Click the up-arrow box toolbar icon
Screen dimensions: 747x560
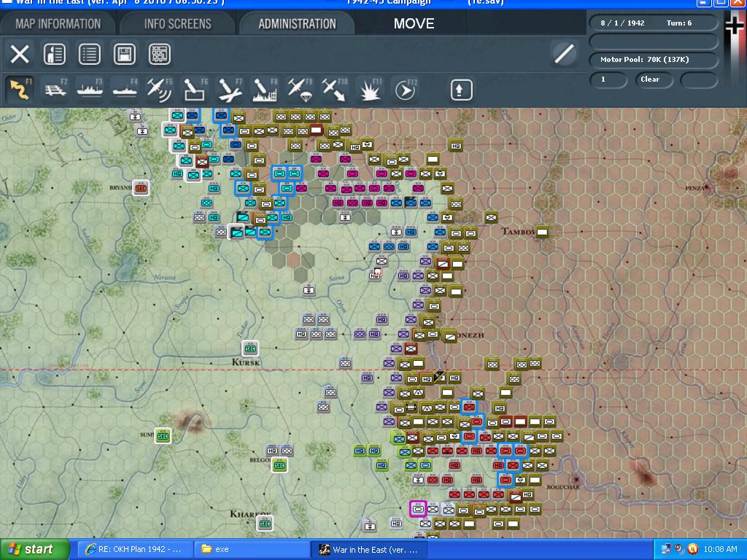460,90
